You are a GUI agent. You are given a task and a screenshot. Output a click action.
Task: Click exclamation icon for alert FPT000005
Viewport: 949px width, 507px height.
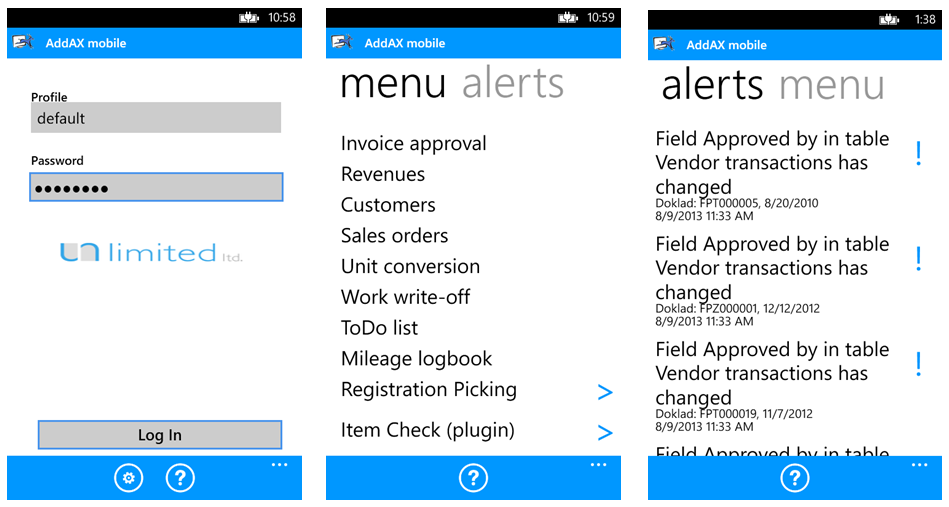pyautogui.click(x=918, y=153)
